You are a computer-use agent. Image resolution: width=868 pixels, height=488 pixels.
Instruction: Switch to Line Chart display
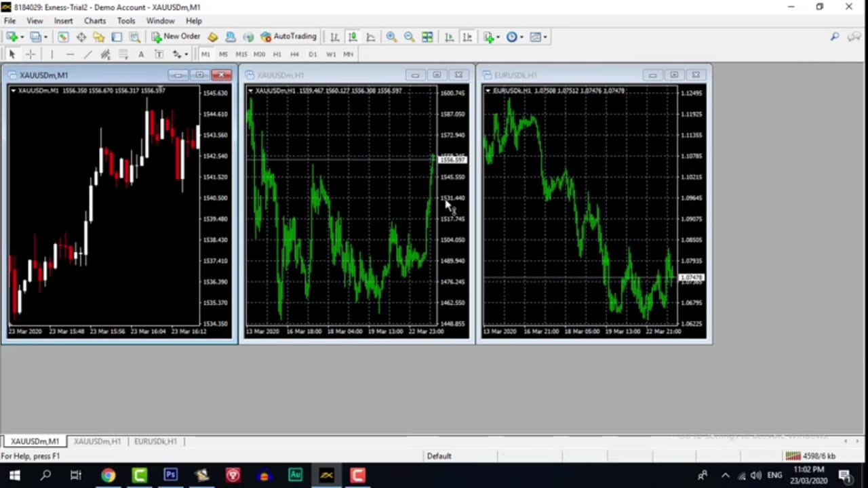pos(370,37)
